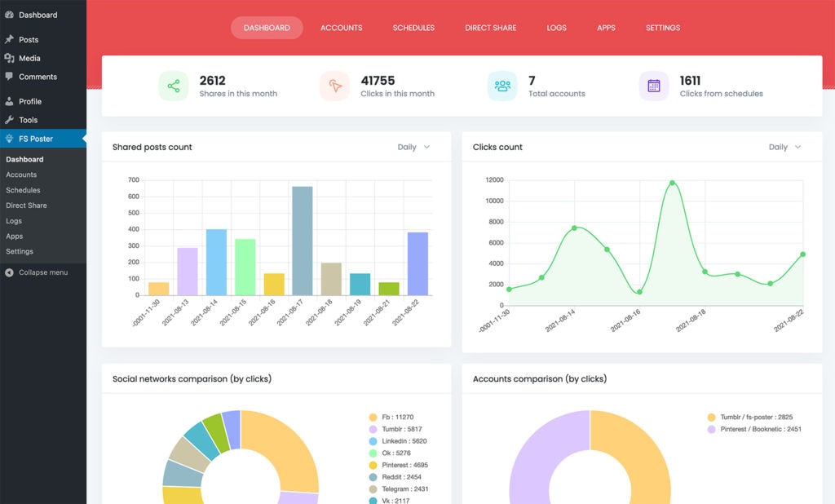Click the FS Poster plugin icon

[x=9, y=139]
